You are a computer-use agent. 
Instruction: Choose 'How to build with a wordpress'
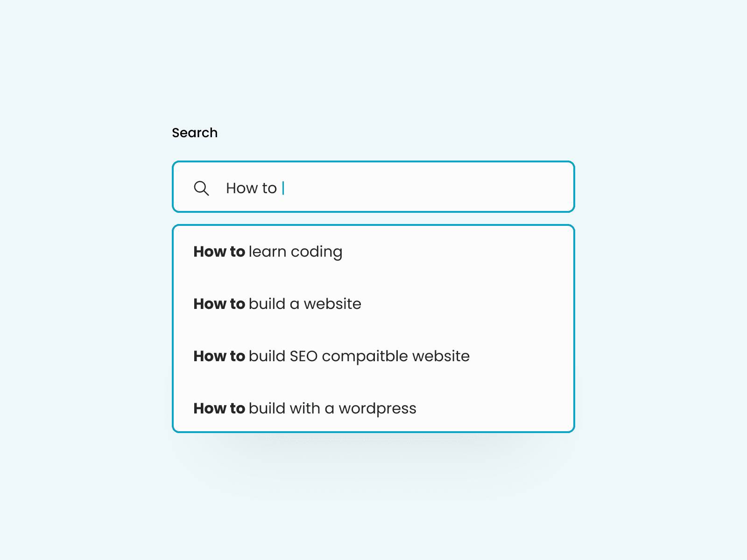tap(305, 408)
